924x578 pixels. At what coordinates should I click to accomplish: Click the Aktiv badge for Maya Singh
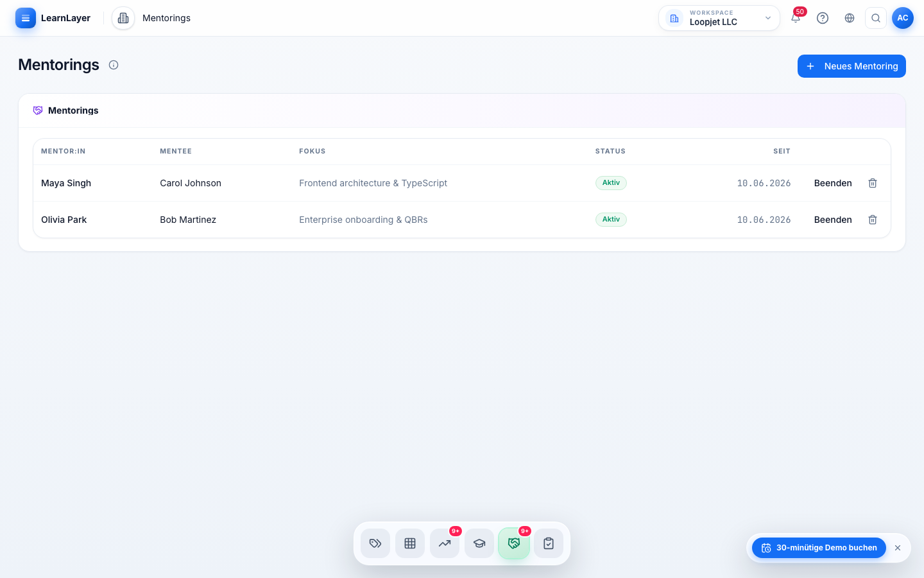611,183
